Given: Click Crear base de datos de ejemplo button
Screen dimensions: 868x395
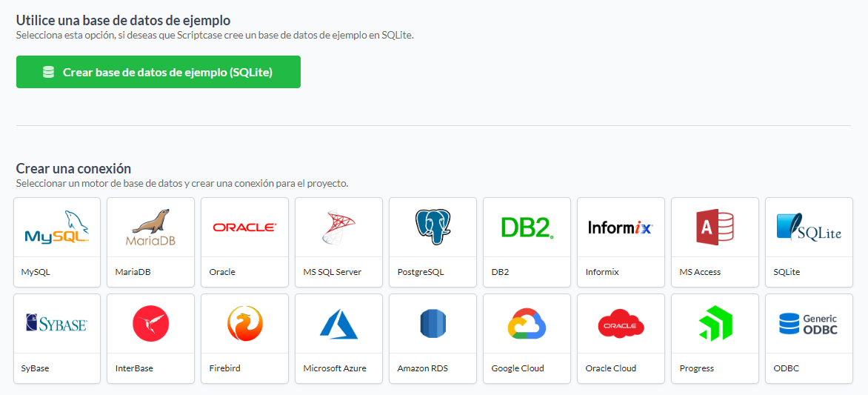Looking at the screenshot, I should (158, 72).
